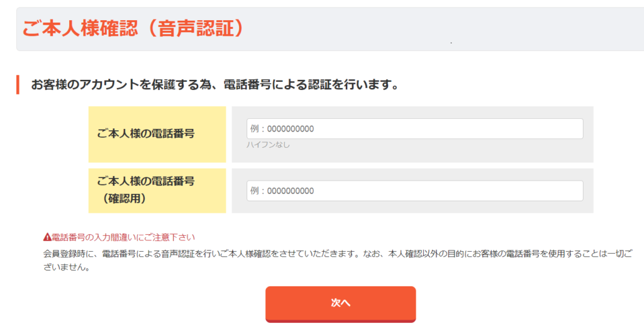The width and height of the screenshot is (644, 331).
Task: Click the ご本人様確認（音声認証） page heading
Action: coord(133,29)
